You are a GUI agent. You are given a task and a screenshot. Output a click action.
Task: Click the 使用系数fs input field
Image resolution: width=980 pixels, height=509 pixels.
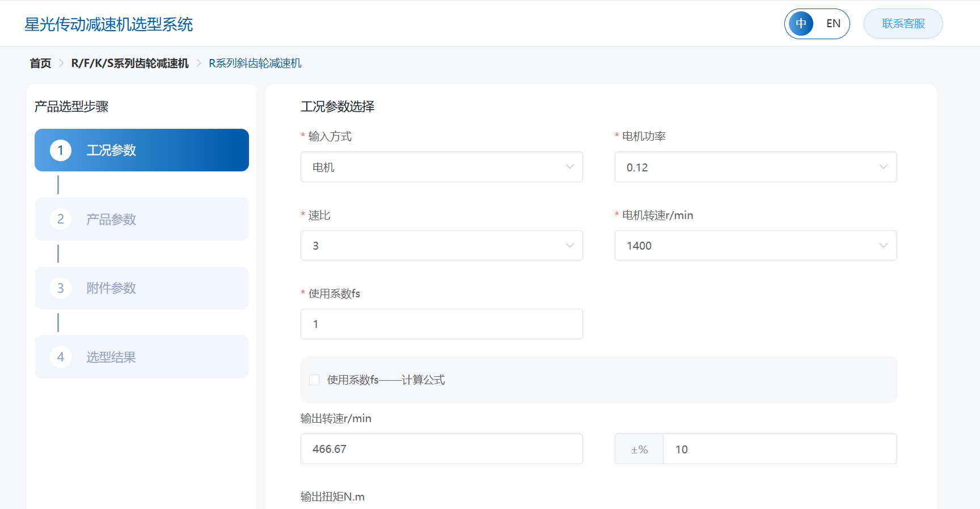tap(441, 324)
